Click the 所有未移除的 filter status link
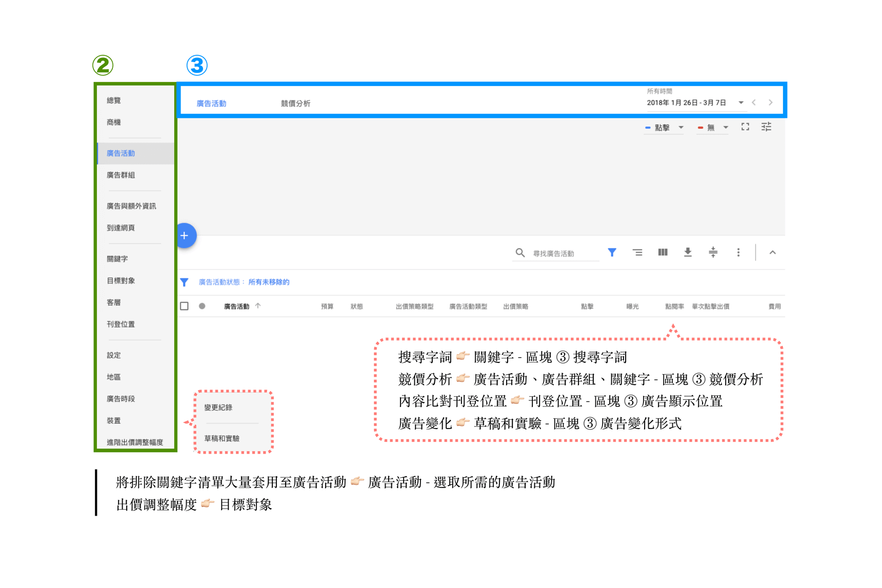Viewport: 882px width, 588px height. (x=269, y=282)
